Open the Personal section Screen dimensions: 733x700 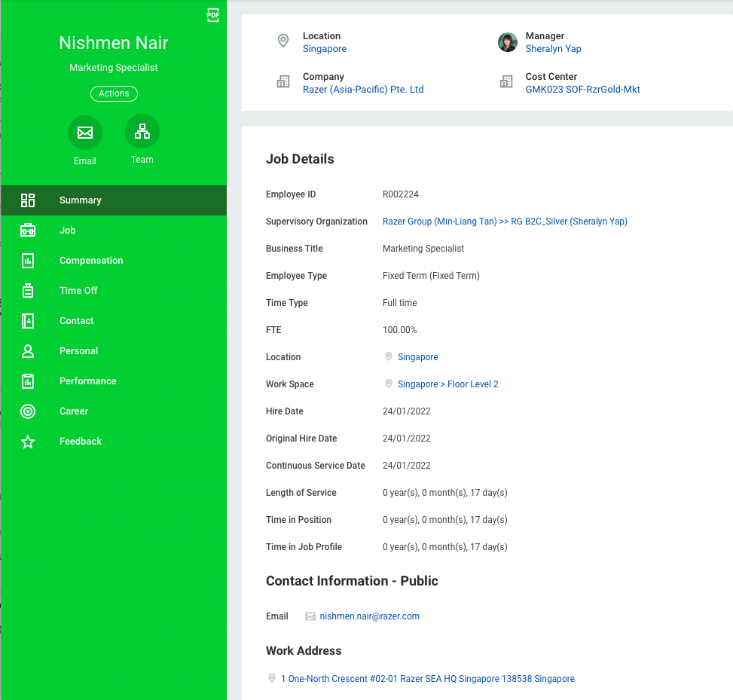point(114,350)
